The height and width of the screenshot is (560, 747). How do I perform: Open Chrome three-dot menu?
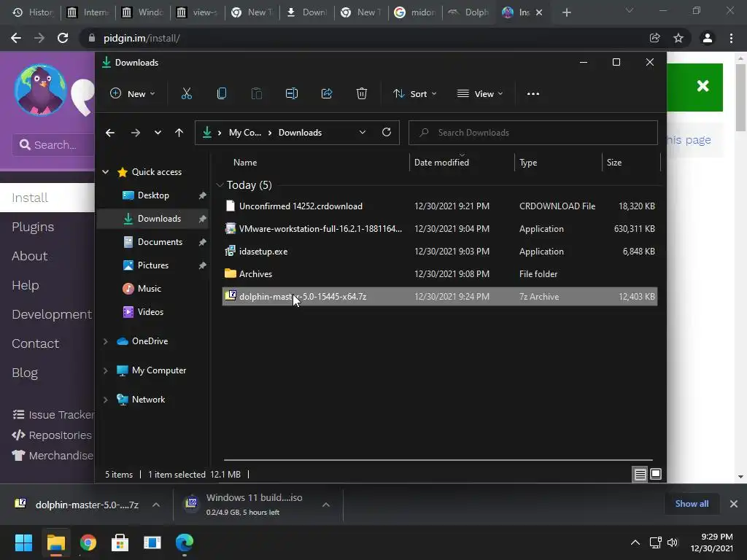click(x=731, y=38)
